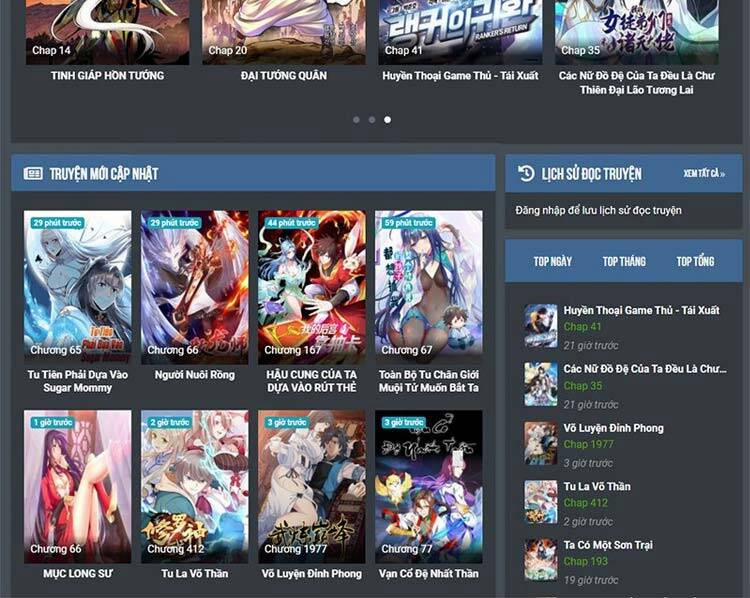
Task: Open ranking entry Võ Luyện Đỉnh Phong
Action: pyautogui.click(x=613, y=428)
